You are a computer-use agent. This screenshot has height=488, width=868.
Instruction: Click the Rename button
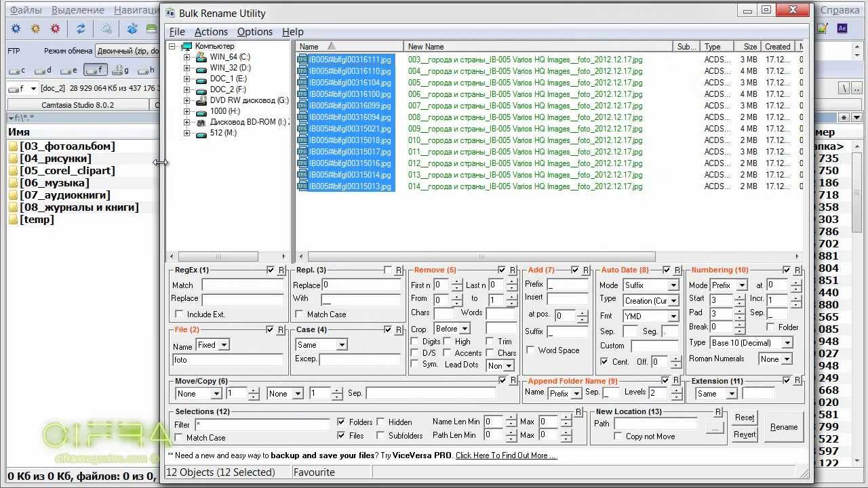click(784, 427)
